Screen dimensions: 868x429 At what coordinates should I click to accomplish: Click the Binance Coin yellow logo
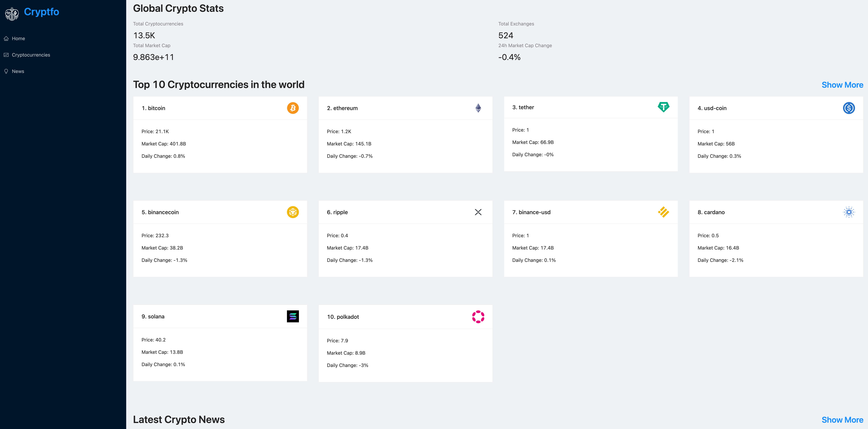coord(292,212)
